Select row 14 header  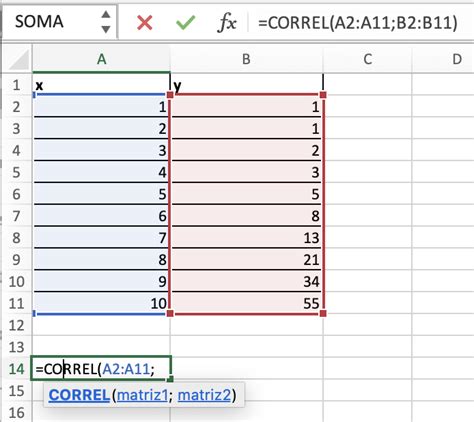[17, 369]
